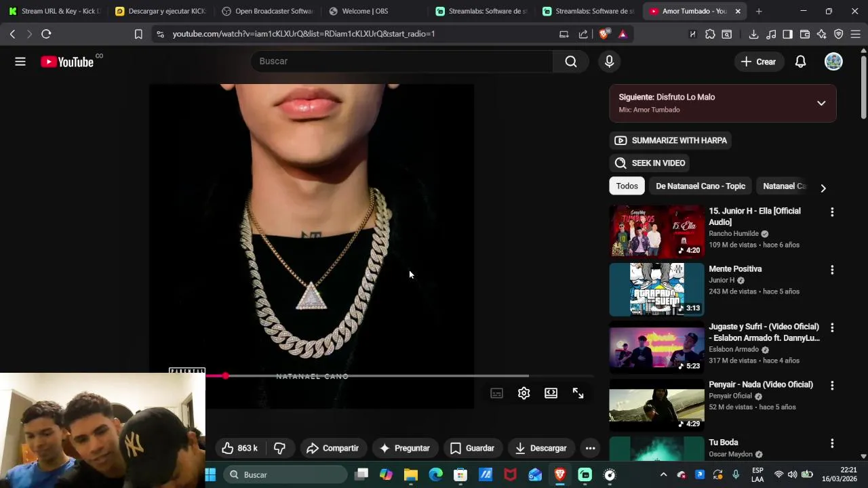
Task: Open Brave Shields lion icon
Action: pos(604,34)
